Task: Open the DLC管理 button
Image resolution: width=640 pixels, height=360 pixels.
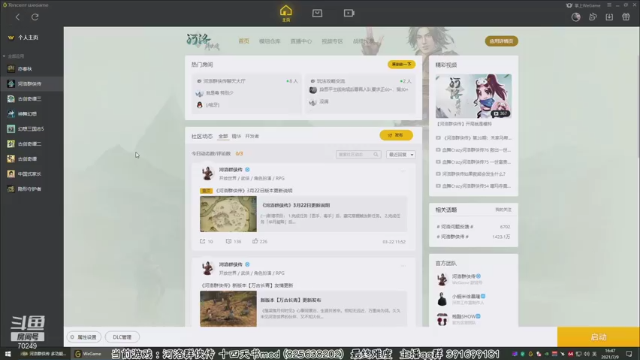Action: (122, 337)
